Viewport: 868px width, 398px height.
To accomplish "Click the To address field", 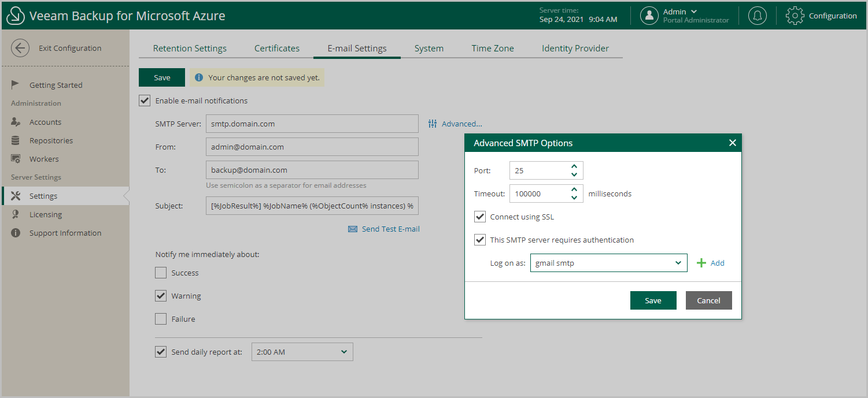I will (312, 170).
